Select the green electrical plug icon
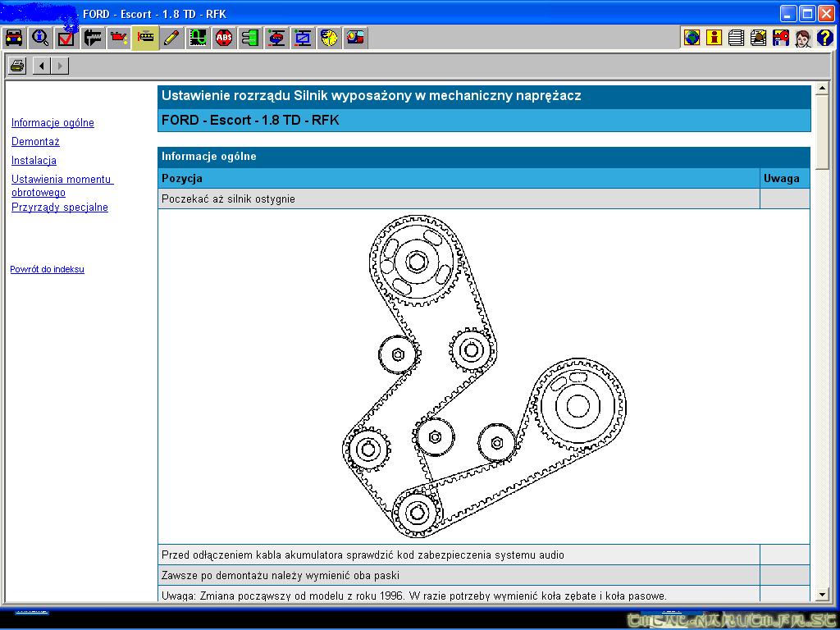 [250, 38]
